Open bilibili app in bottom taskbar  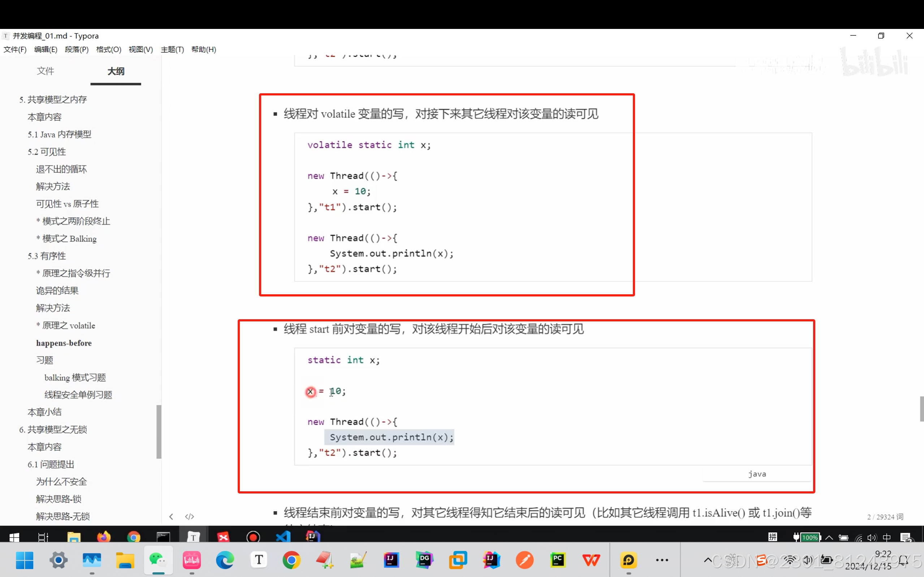pos(192,560)
